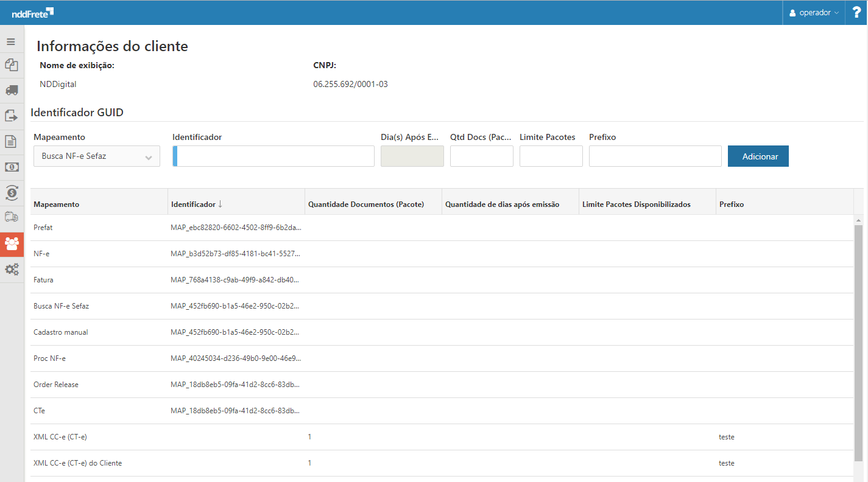This screenshot has width=868, height=482.
Task: Click the Identificador input field
Action: [x=274, y=156]
